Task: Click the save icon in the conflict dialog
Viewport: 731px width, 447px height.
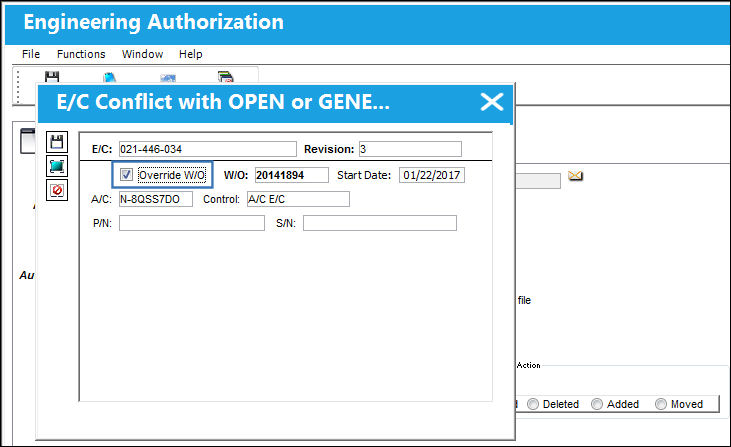Action: pos(57,142)
